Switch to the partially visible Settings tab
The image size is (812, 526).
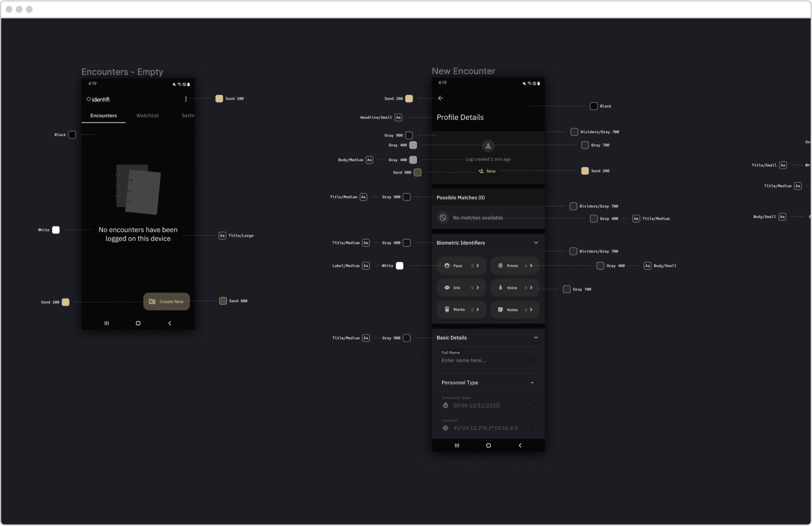[188, 116]
